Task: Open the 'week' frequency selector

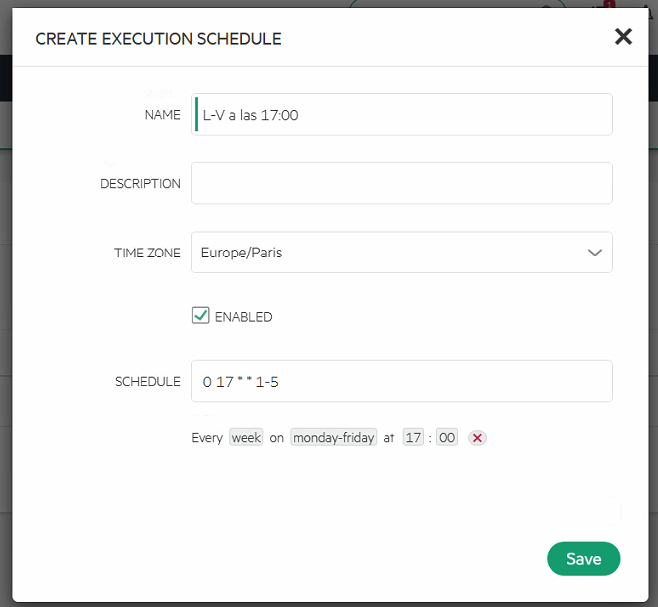Action: [x=246, y=438]
